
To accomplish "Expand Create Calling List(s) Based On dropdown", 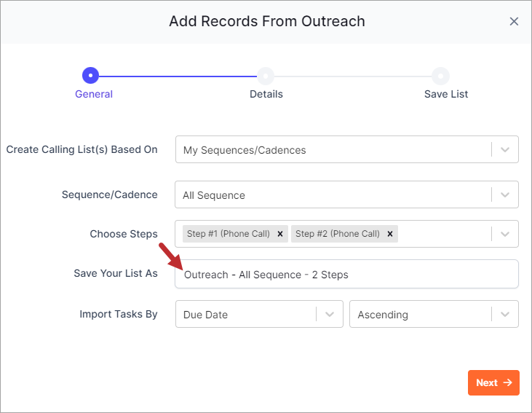I will [x=505, y=150].
